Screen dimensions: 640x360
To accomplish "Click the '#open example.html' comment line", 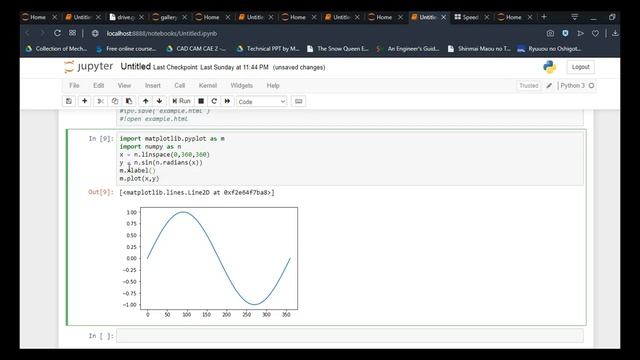I will [153, 119].
